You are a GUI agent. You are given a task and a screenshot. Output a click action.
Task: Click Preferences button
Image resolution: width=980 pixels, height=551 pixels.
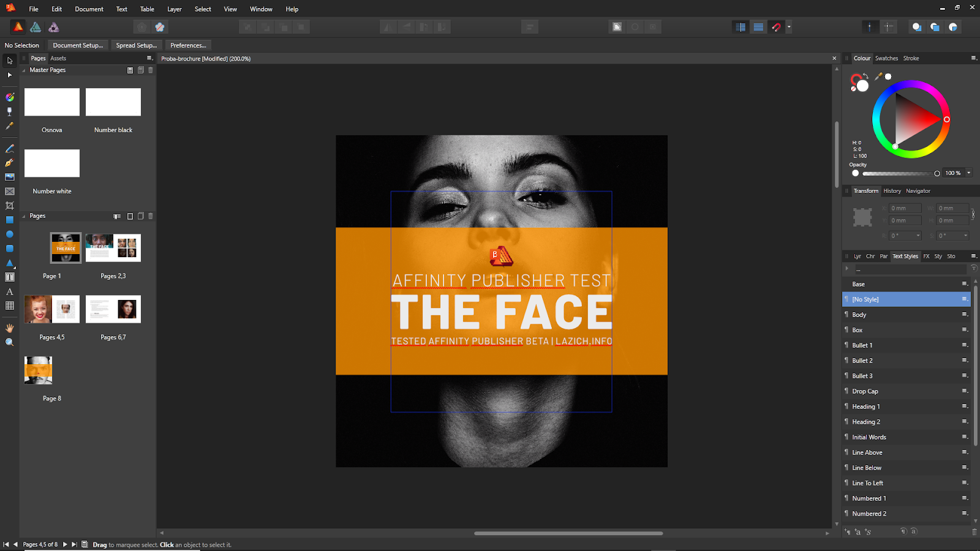188,45
